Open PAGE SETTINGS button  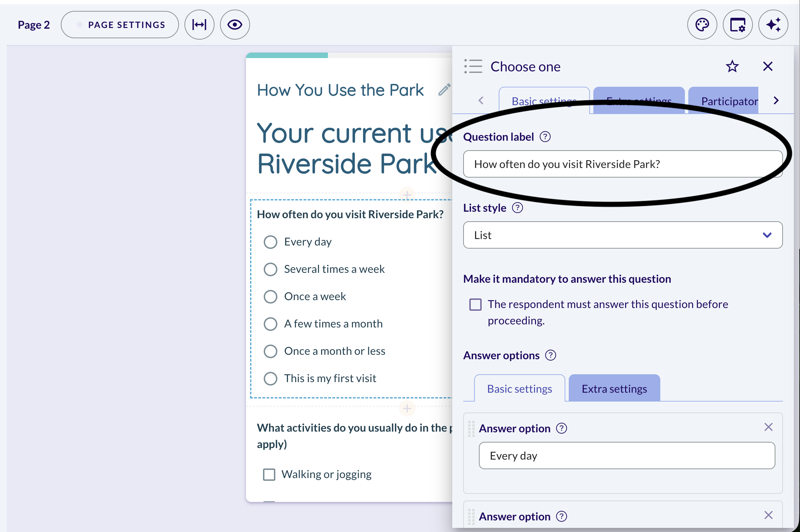120,25
